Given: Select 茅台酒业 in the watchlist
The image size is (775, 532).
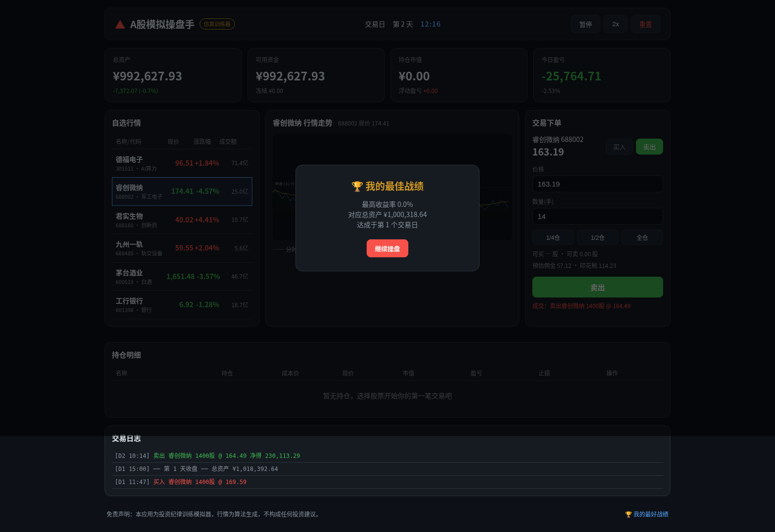Looking at the screenshot, I should tap(182, 277).
